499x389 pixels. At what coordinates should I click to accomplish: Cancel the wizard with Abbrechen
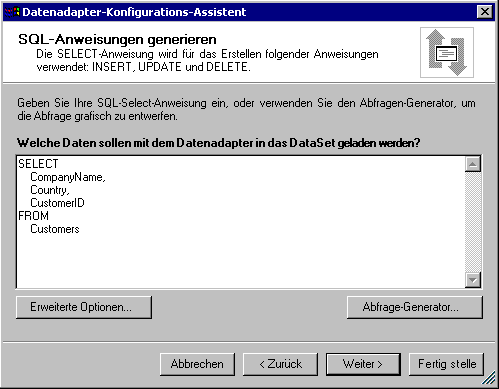tap(197, 364)
